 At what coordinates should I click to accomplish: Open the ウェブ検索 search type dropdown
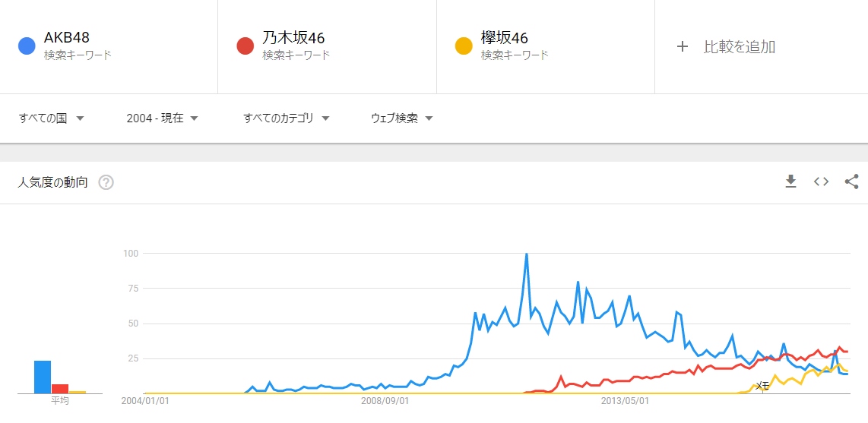pos(401,118)
